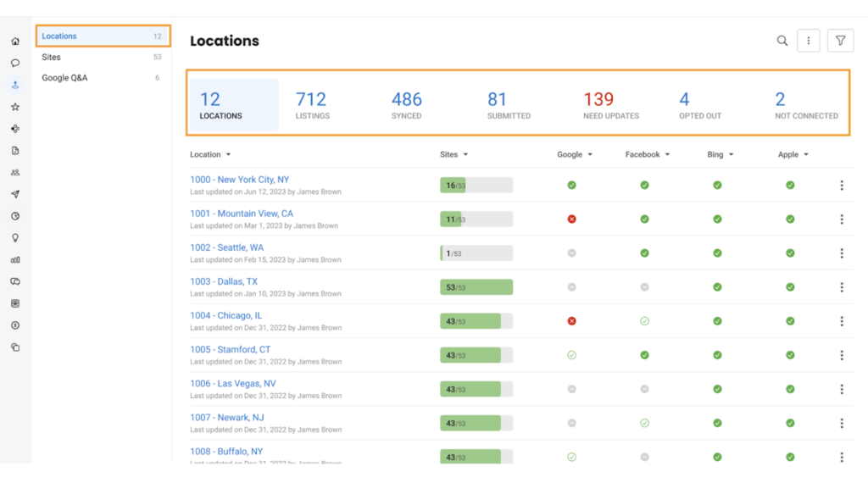
Task: Select Google Q&A in the left panel
Action: pyautogui.click(x=103, y=78)
